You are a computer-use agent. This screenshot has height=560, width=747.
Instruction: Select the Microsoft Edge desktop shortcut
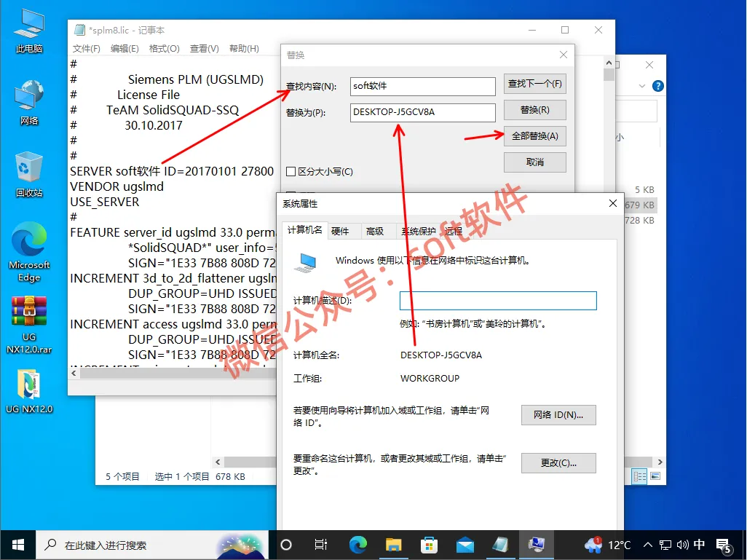pyautogui.click(x=29, y=252)
